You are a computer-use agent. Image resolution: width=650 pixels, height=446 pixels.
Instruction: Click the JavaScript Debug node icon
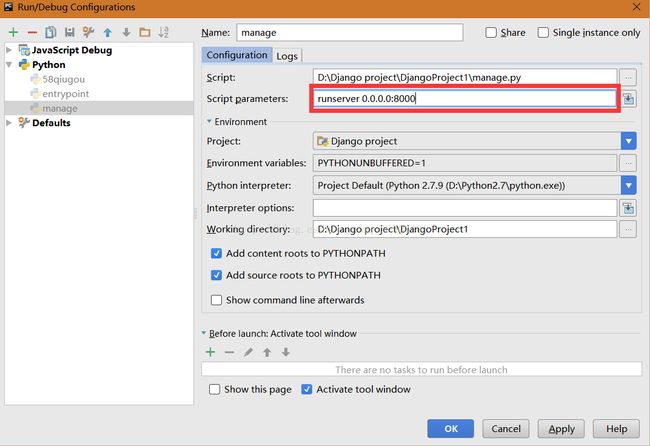coord(24,50)
